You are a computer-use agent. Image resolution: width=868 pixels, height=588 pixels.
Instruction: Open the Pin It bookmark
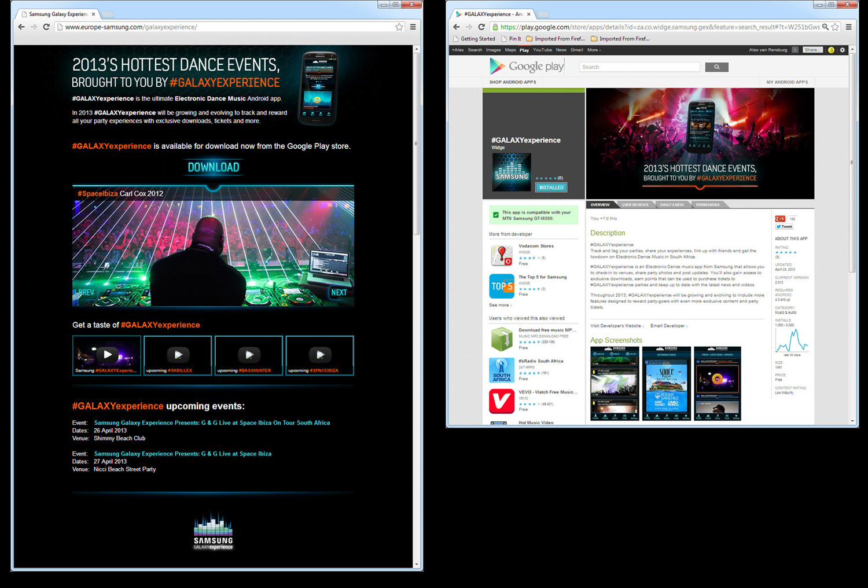point(511,39)
